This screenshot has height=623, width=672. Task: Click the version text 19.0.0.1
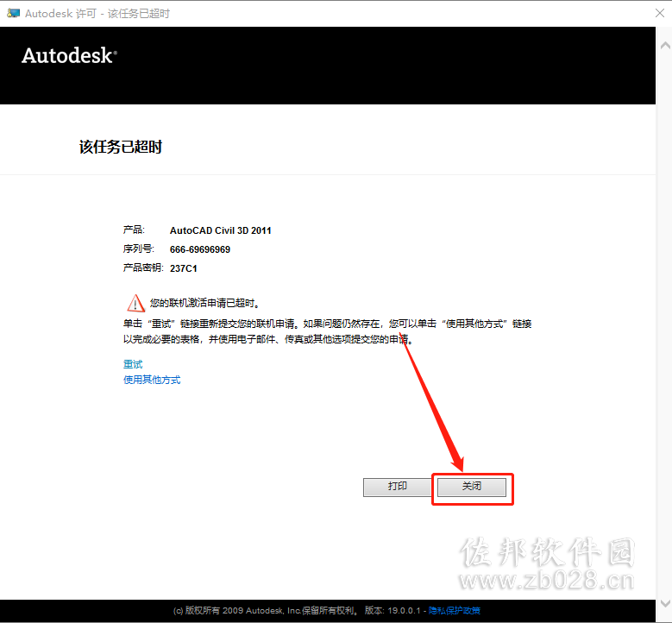404,611
